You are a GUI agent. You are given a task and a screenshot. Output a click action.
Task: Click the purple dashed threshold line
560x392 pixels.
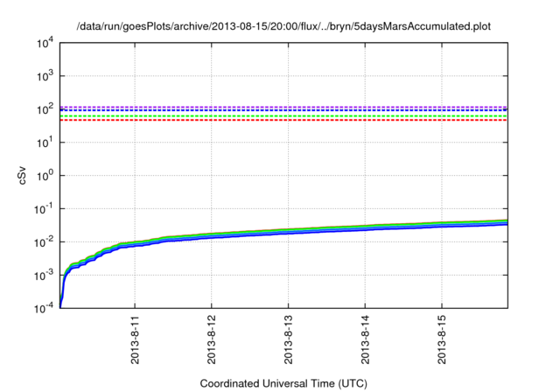(x=283, y=107)
